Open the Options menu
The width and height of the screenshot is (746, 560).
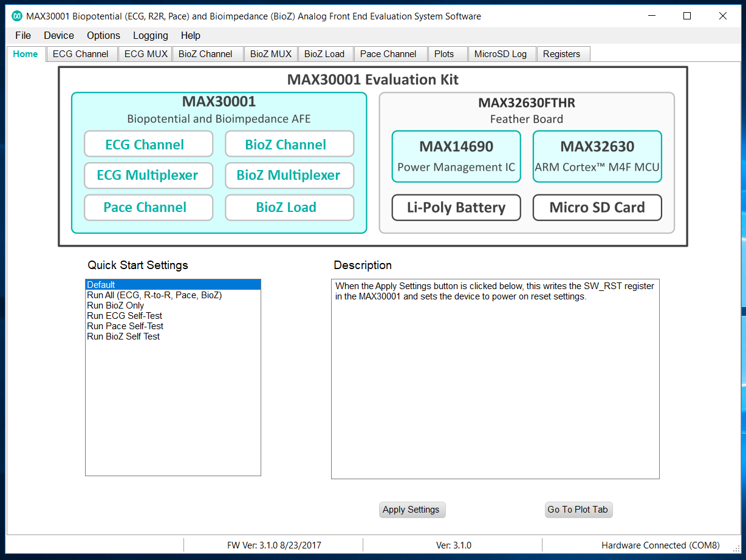[103, 35]
